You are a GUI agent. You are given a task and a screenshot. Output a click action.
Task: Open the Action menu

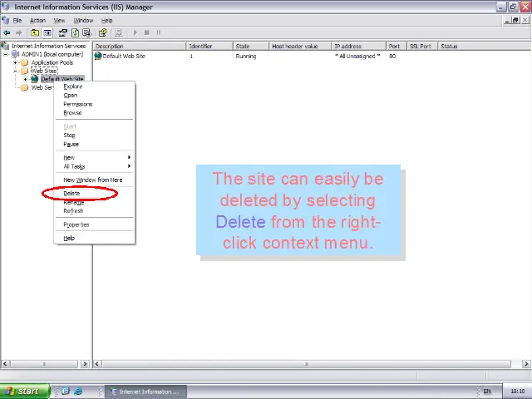(37, 20)
